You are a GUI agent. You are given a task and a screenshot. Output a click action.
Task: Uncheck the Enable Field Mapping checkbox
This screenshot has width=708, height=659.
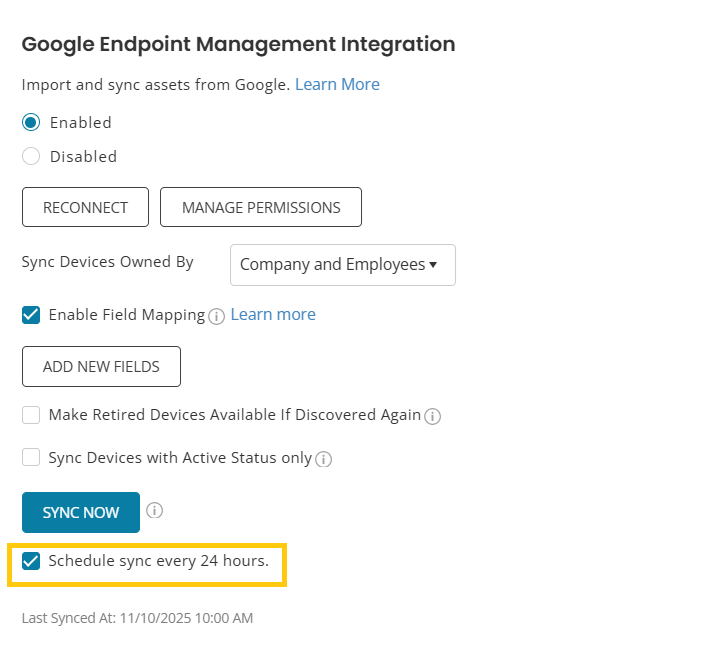click(31, 315)
